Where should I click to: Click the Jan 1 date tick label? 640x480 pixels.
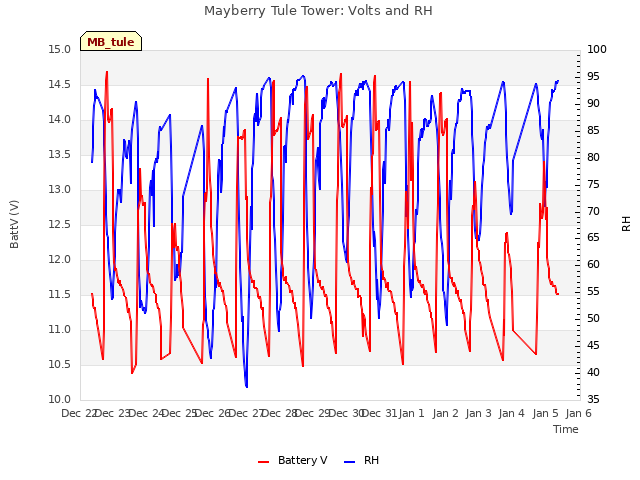click(x=411, y=413)
